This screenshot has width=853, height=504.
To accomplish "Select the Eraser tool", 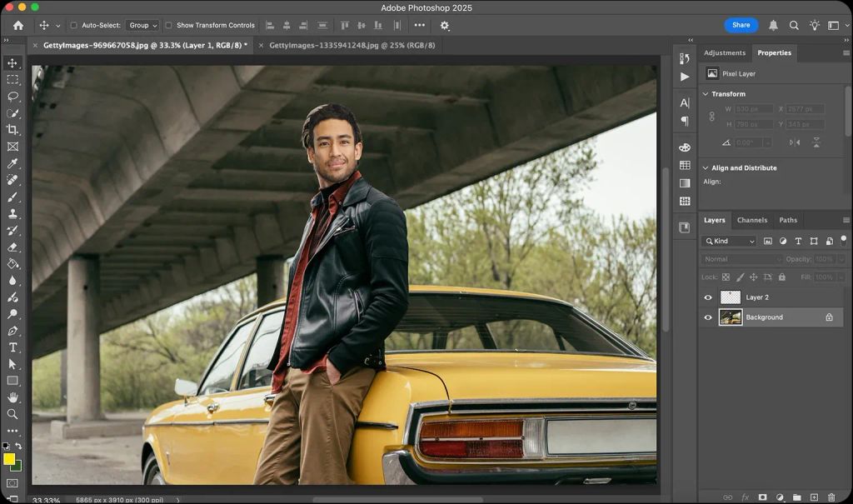I will [x=12, y=247].
